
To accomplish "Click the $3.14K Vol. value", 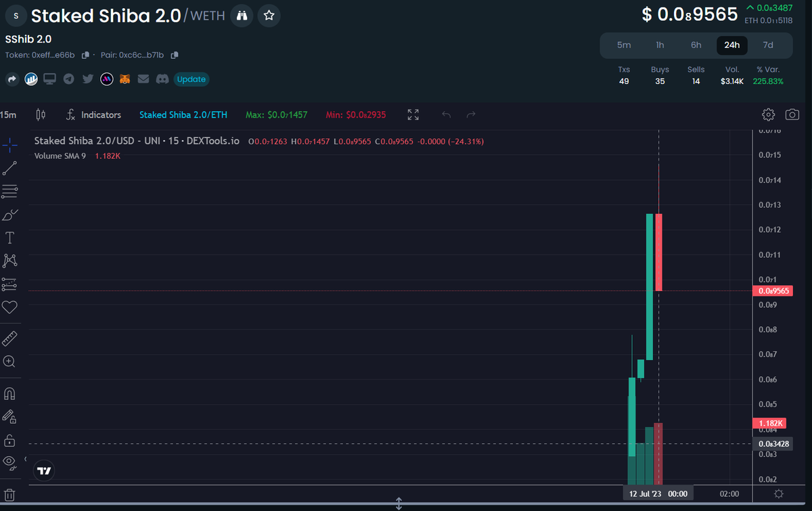I will (732, 81).
